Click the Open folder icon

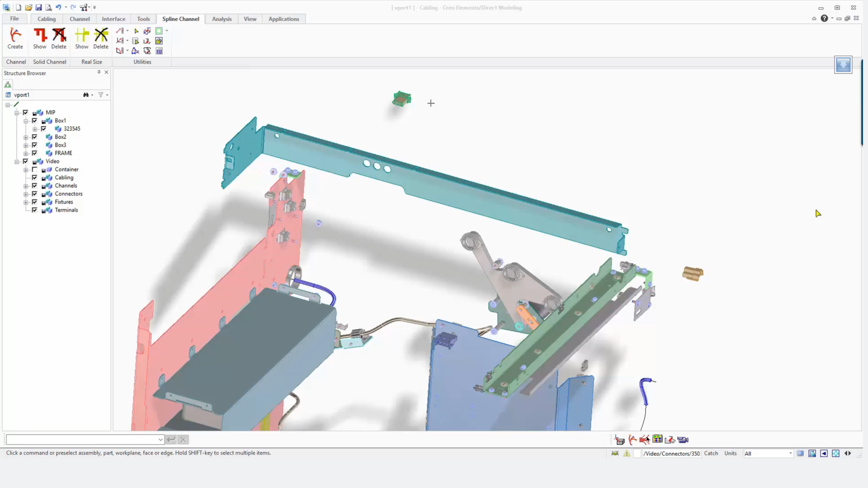click(x=28, y=7)
